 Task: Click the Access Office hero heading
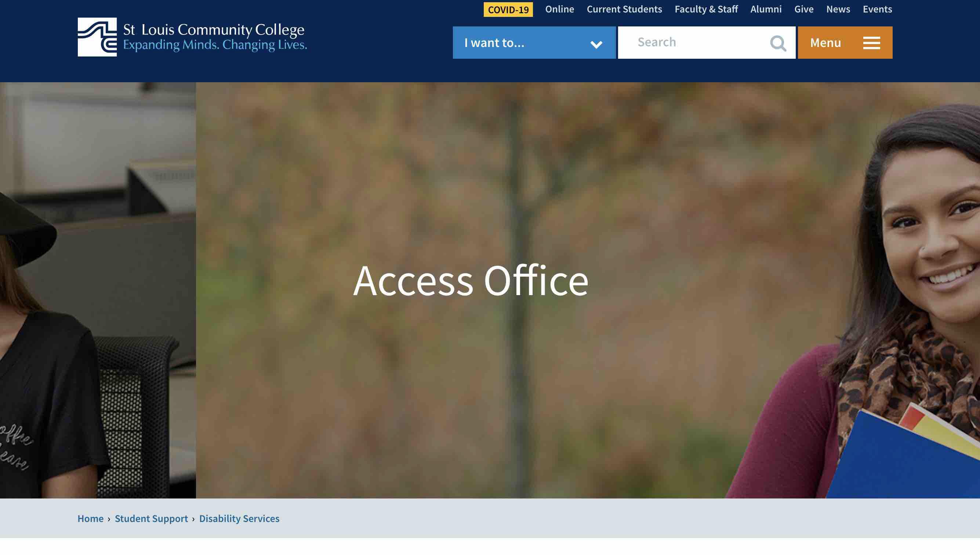(x=471, y=280)
